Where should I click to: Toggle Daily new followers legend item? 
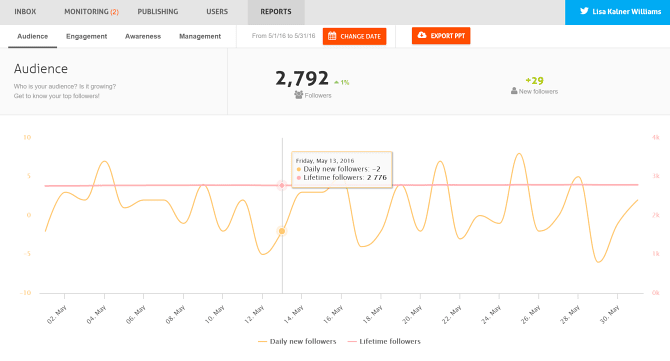pos(297,341)
